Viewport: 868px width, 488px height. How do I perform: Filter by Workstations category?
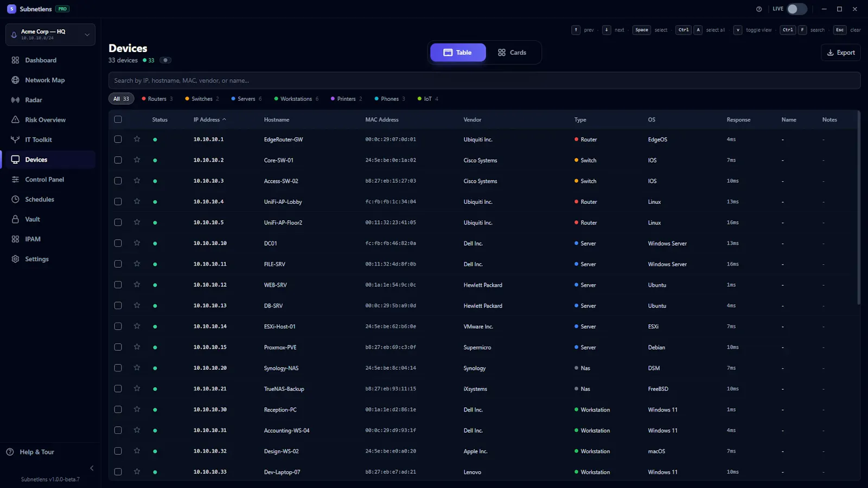296,99
